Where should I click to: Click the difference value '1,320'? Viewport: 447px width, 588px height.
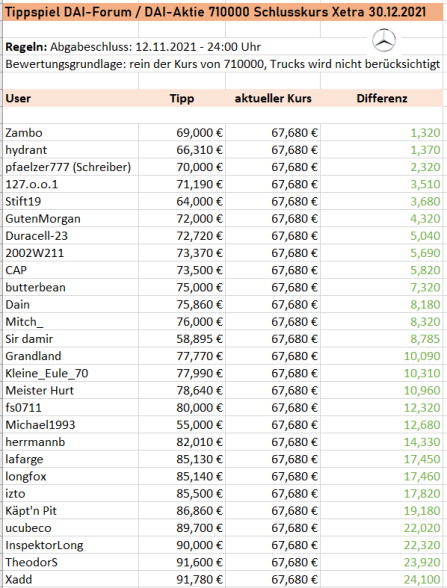[425, 133]
